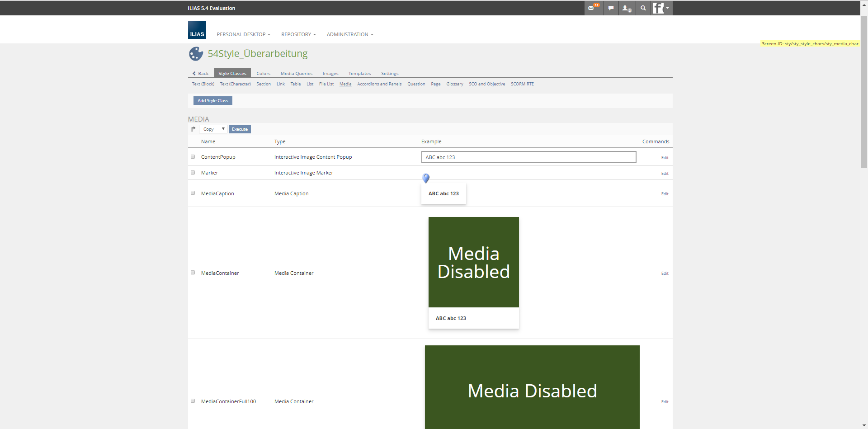Click the green MediaContainer example thumbnail
The image size is (868, 429).
473,262
